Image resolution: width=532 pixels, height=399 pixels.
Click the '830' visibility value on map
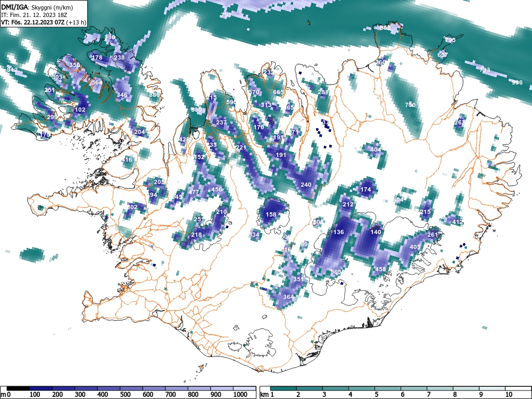[196, 110]
